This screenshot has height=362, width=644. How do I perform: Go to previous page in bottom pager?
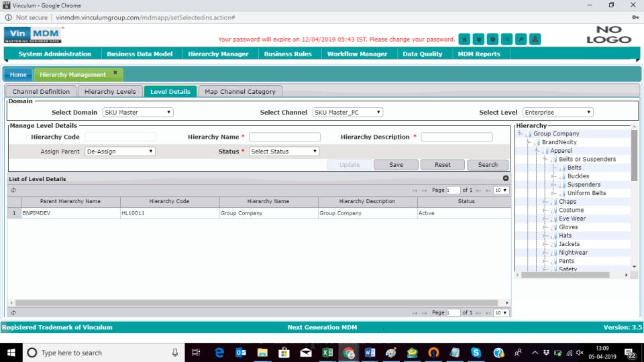[424, 313]
